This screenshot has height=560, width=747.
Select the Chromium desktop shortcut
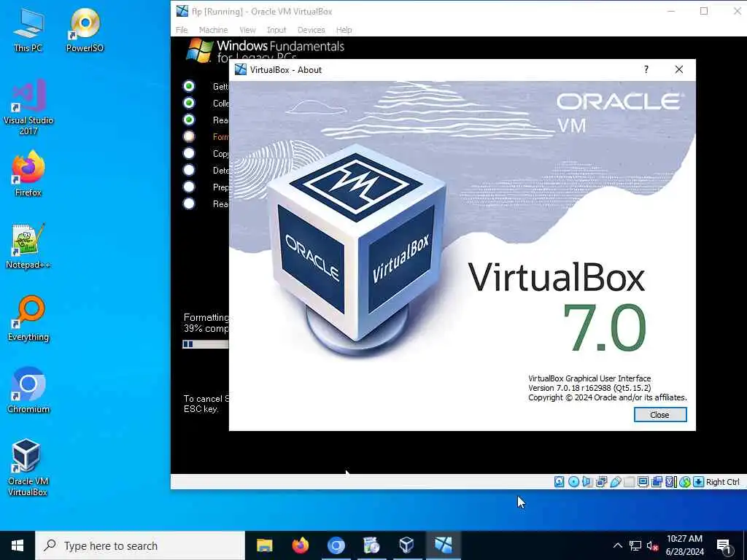pos(28,391)
